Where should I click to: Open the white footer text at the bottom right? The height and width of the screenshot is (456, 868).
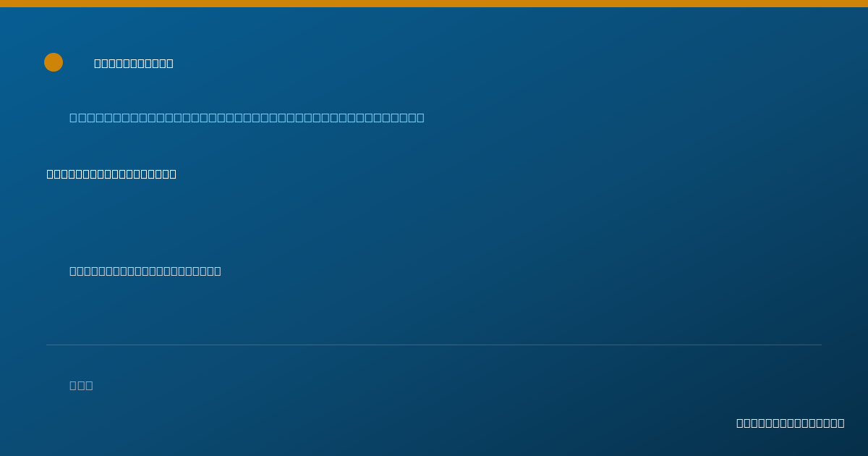pyautogui.click(x=790, y=423)
